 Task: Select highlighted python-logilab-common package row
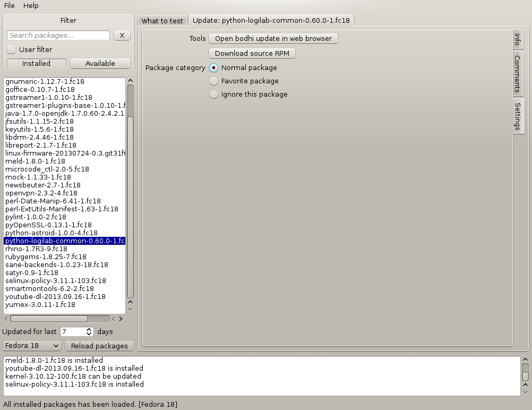coord(64,241)
